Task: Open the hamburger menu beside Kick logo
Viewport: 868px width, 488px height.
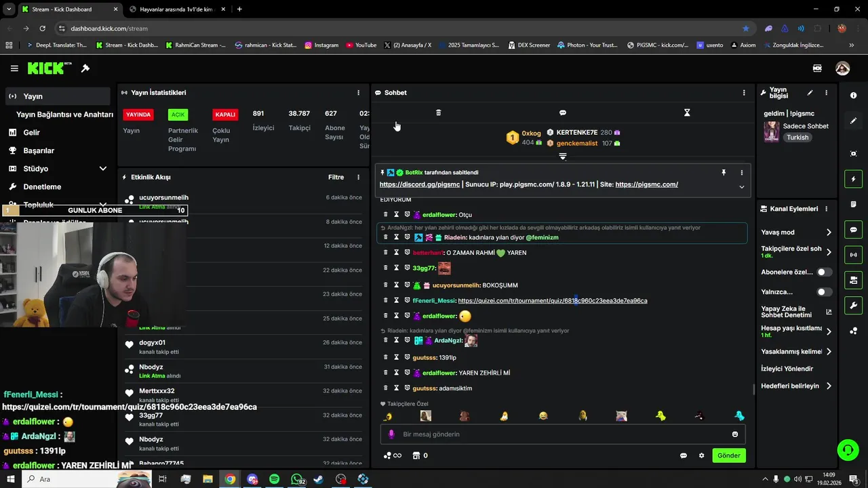Action: point(14,68)
